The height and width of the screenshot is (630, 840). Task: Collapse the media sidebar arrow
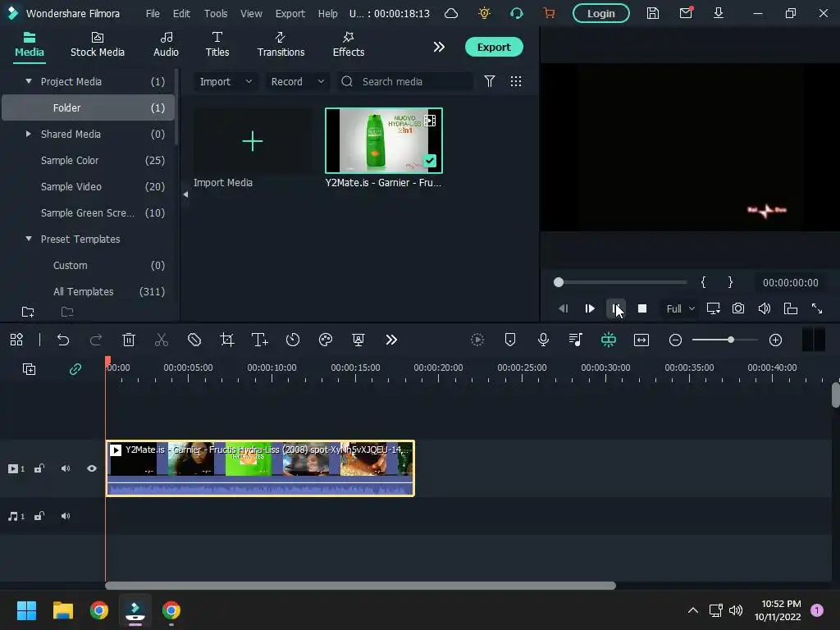(185, 194)
